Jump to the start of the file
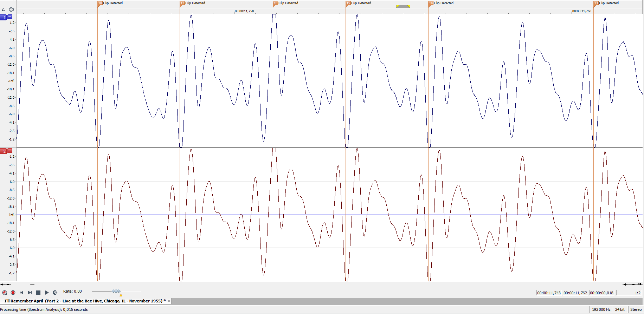This screenshot has width=644, height=314. (x=21, y=293)
